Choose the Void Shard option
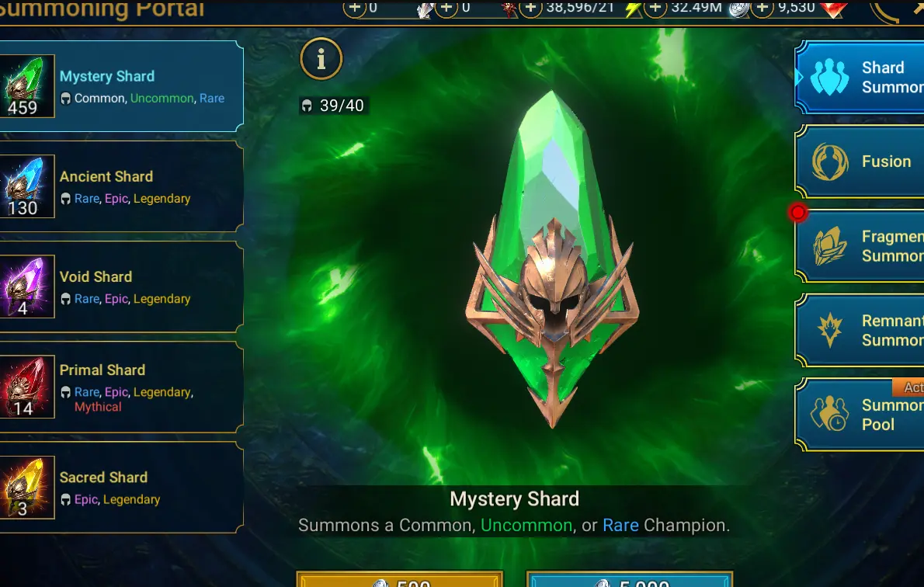Viewport: 924px width, 587px height. tap(121, 287)
